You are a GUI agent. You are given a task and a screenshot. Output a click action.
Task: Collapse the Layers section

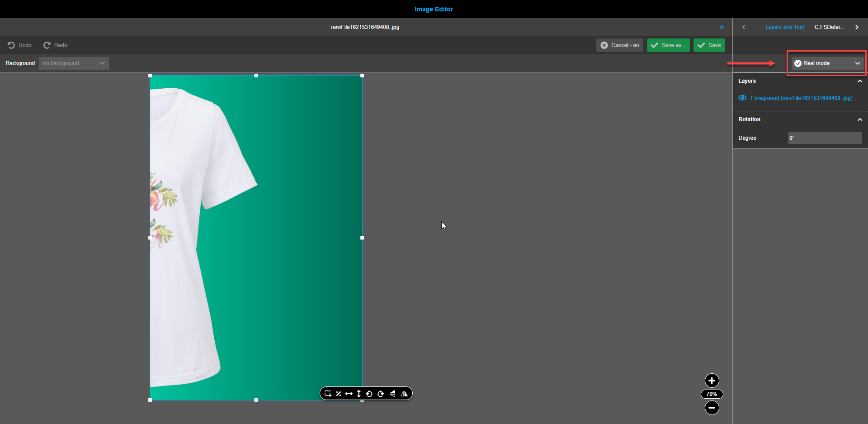point(859,81)
